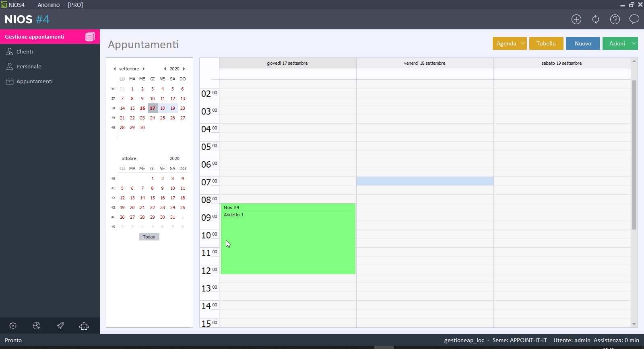Viewport: 644px width, 349px height.
Task: Go to previous year before 2020
Action: [165, 69]
